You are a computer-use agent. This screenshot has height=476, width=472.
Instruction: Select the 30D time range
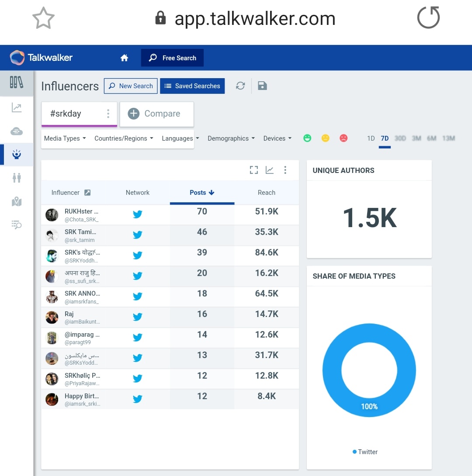pos(400,138)
